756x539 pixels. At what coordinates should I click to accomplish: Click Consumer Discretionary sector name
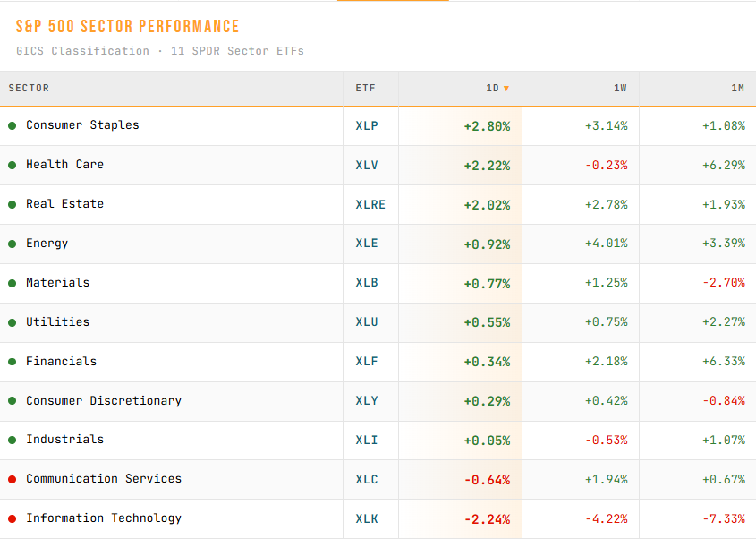(104, 400)
